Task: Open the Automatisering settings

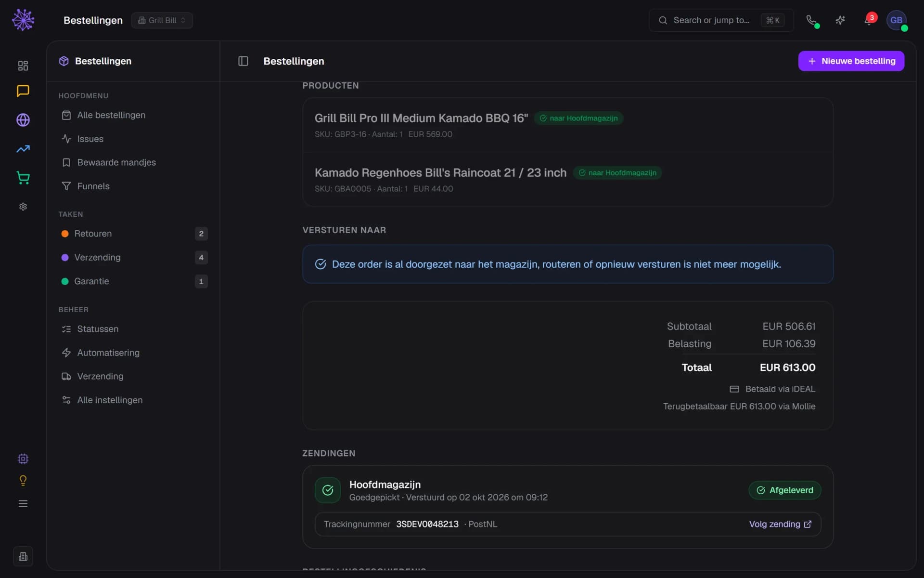Action: (x=133, y=353)
